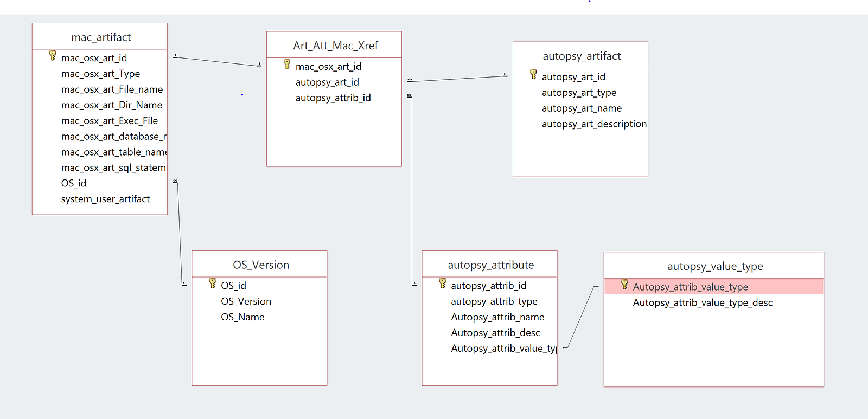Viewport: 868px width, 419px height.
Task: Click the key icon in autopsy_value_type table
Action: click(x=624, y=284)
